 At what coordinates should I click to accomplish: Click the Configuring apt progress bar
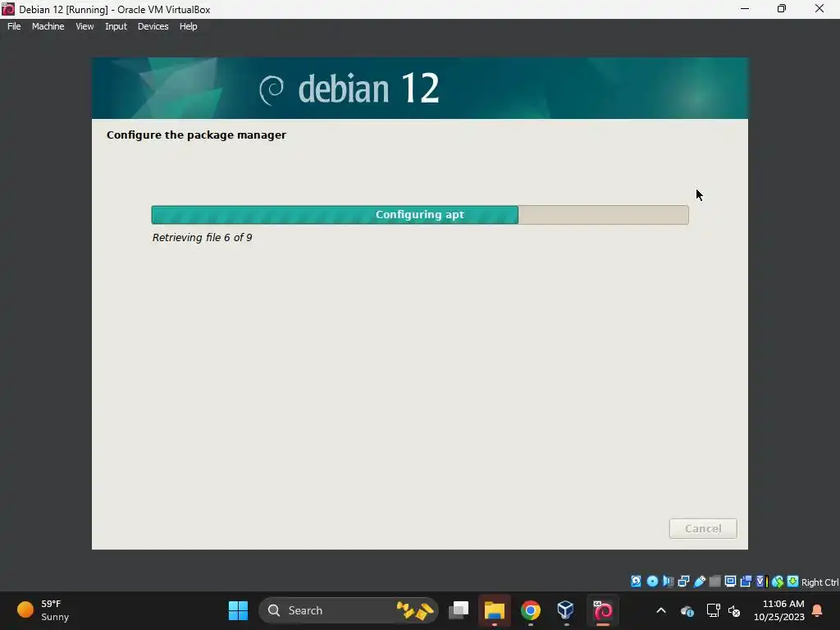pyautogui.click(x=419, y=215)
